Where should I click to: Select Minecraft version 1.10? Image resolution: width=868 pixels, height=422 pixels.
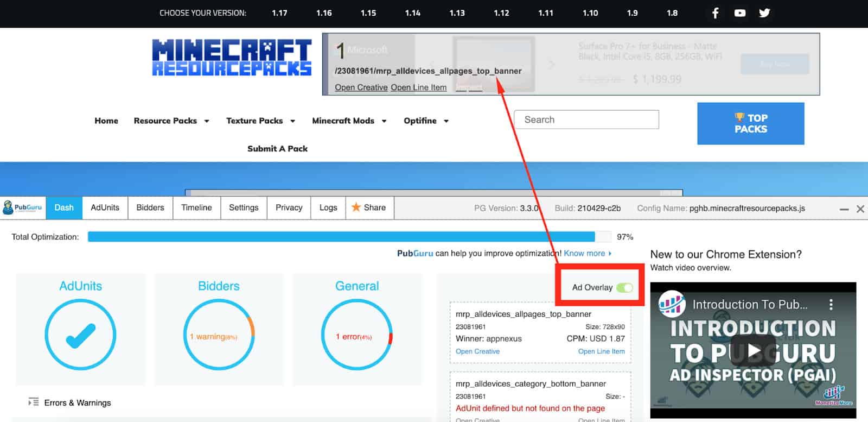coord(590,13)
